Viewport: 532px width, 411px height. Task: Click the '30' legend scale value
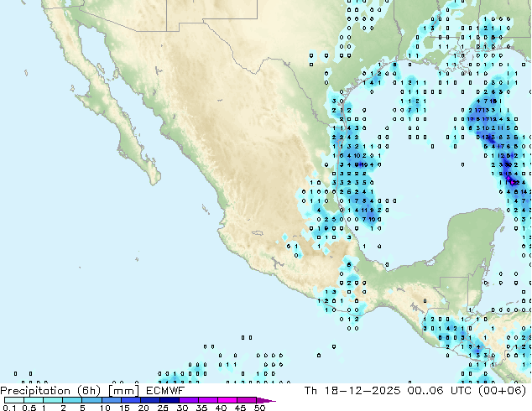[x=182, y=408]
